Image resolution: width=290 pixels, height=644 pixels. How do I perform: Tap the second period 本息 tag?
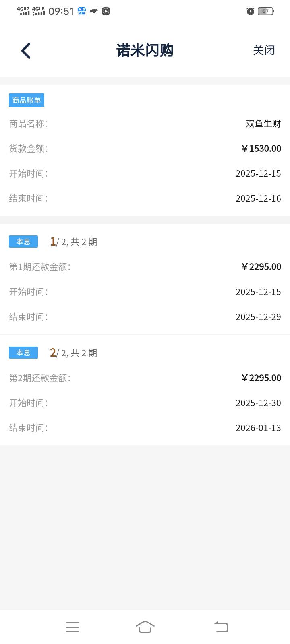(x=23, y=353)
